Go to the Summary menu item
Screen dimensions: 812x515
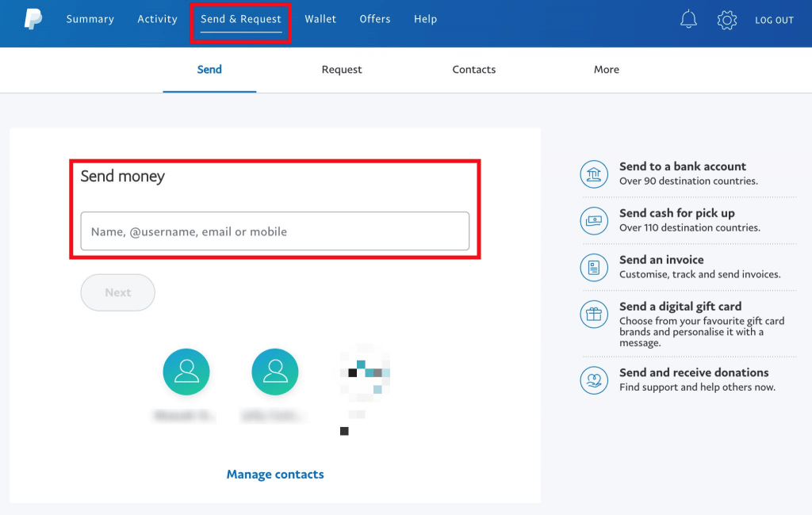point(90,19)
